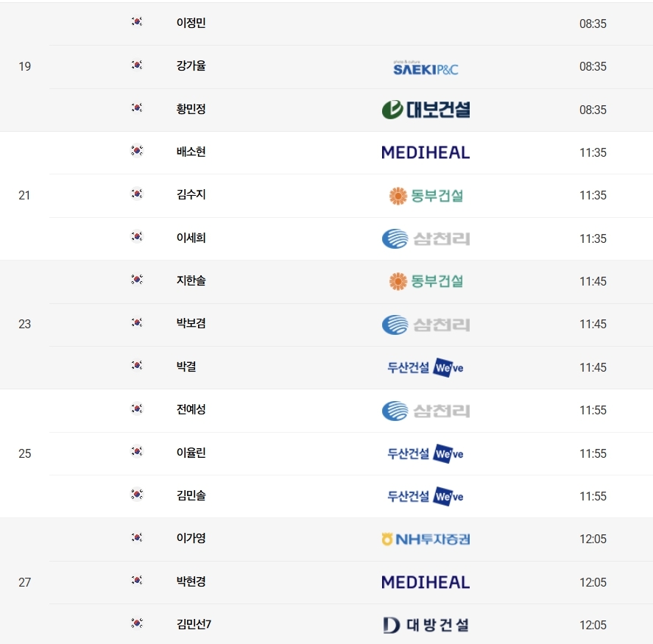Click the NH투자증권 logo next to 이가영
This screenshot has width=653, height=644.
(x=426, y=539)
